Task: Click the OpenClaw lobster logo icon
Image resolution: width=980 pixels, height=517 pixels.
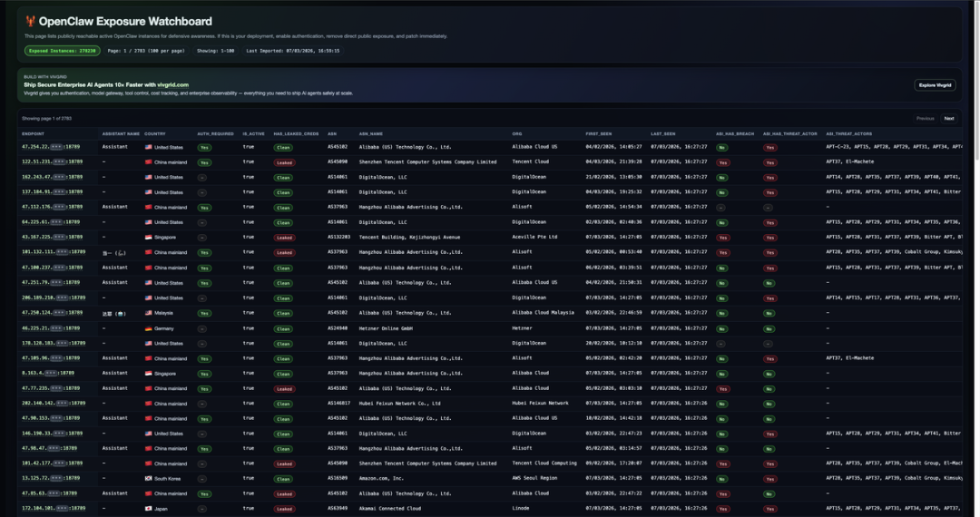Action: [x=30, y=21]
